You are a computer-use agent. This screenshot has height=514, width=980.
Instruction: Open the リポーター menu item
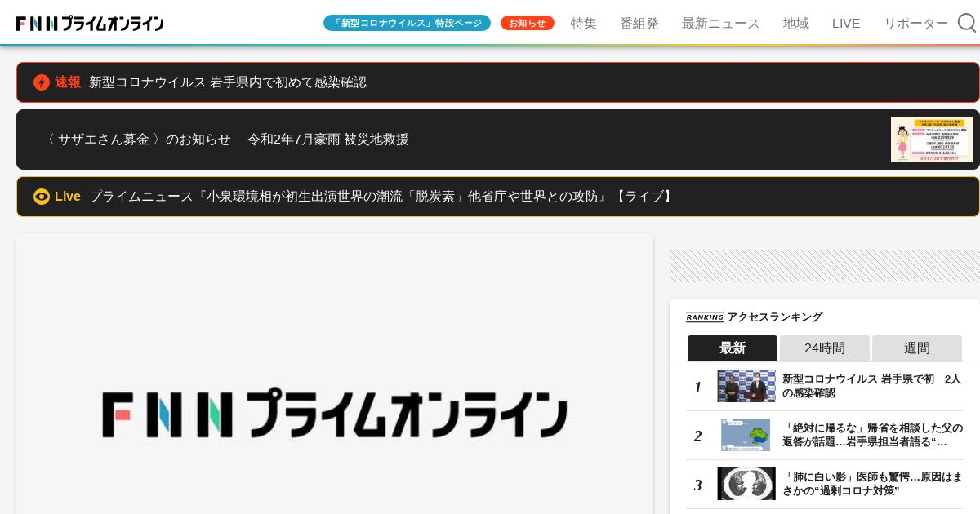tap(916, 23)
